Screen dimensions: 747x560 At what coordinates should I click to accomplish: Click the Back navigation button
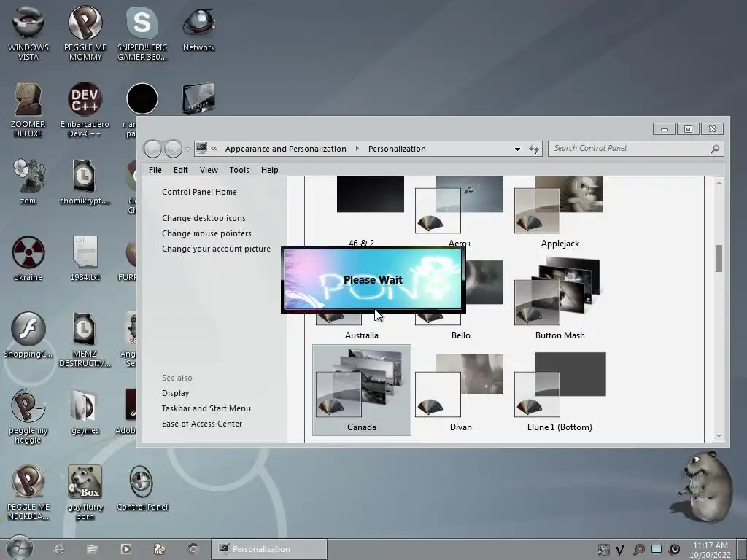(x=152, y=149)
